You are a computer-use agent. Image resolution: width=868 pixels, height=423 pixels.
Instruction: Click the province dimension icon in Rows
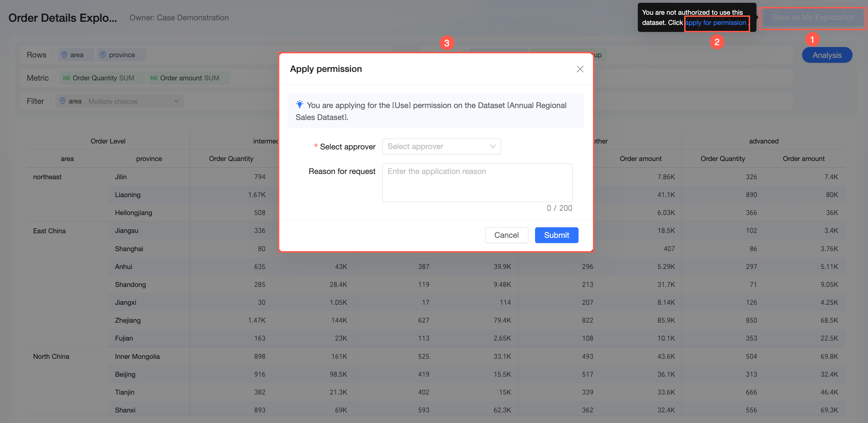(x=103, y=55)
